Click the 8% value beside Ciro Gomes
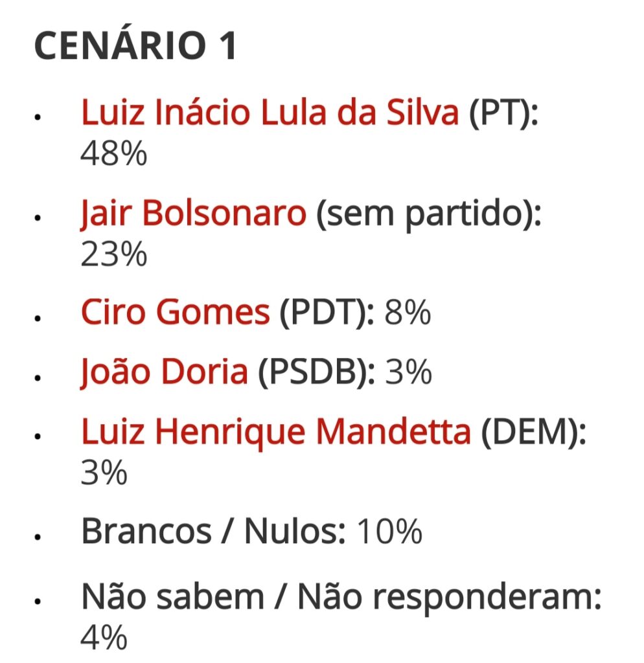 [x=408, y=313]
